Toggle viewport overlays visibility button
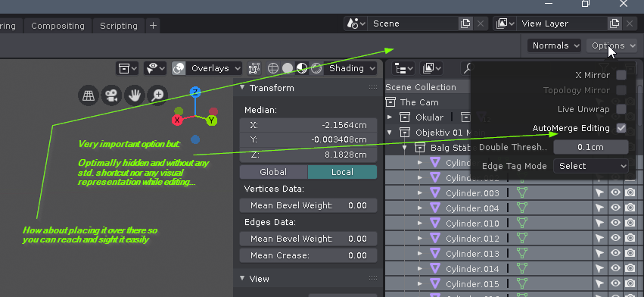Image resolution: width=644 pixels, height=297 pixels. click(x=179, y=68)
